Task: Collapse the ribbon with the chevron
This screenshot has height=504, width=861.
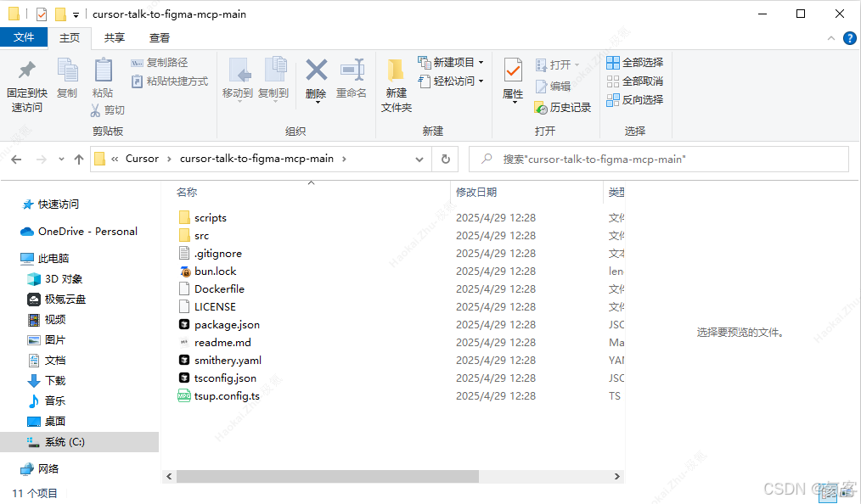Action: point(830,38)
